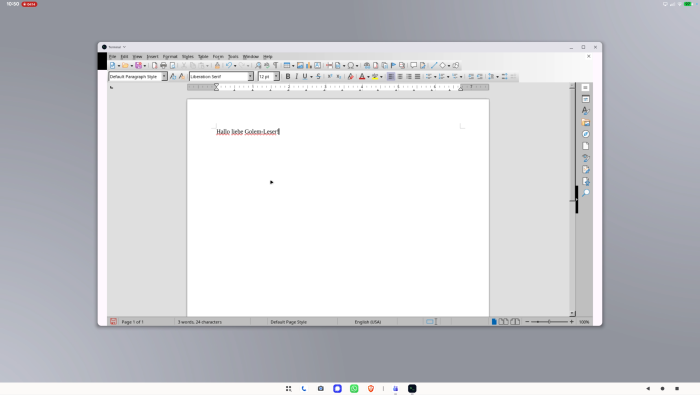Click the Insert Bookmark flag icon
The width and height of the screenshot is (700, 395).
(x=393, y=66)
